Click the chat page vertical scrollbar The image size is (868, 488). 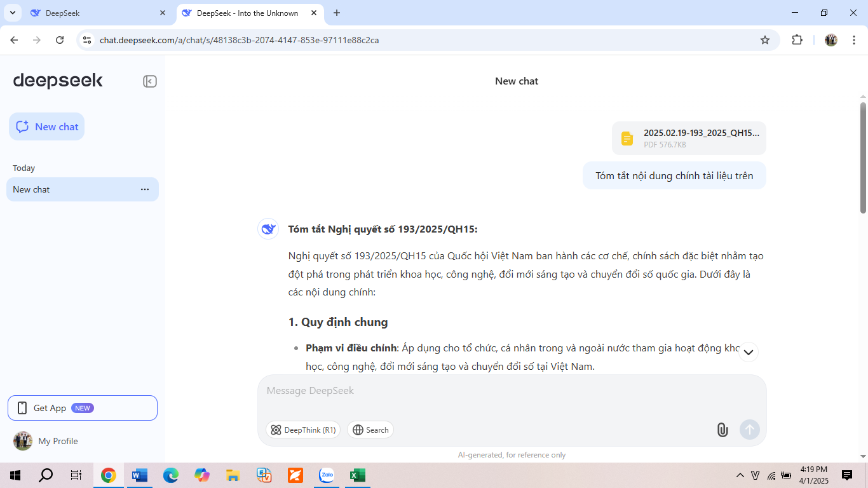[864, 158]
